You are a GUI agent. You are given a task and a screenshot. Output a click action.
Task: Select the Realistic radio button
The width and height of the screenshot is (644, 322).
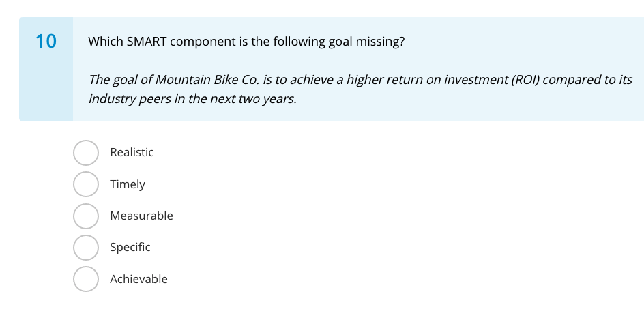click(x=85, y=153)
